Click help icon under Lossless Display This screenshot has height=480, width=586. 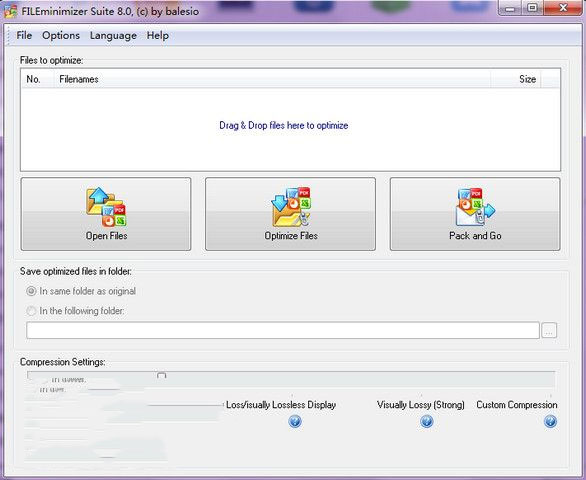(295, 421)
